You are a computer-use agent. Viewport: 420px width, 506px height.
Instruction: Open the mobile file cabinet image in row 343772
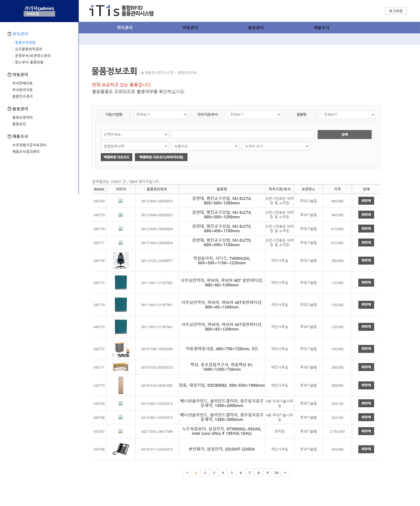pos(121,349)
